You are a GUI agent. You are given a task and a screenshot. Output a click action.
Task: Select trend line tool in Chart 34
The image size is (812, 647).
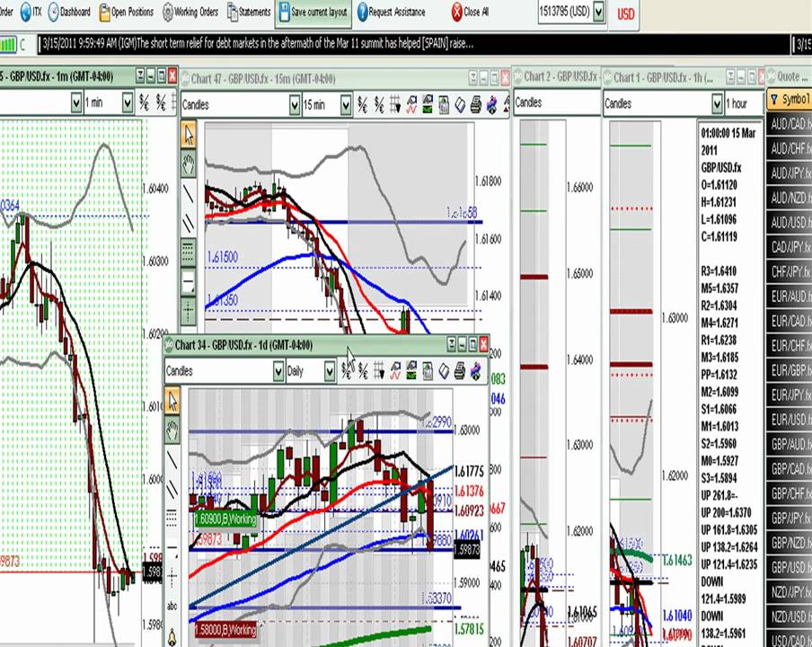coord(172,459)
